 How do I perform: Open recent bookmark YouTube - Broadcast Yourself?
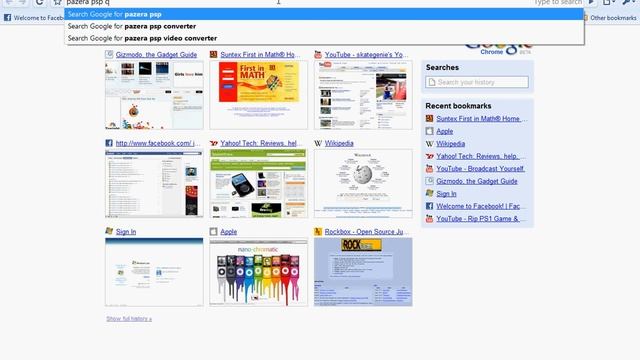tap(480, 169)
